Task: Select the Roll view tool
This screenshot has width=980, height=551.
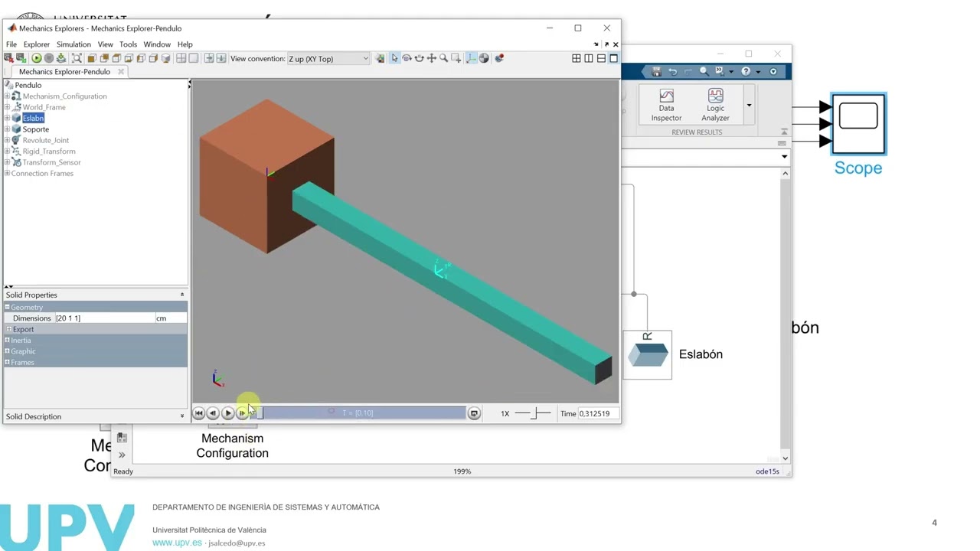Action: [x=419, y=58]
